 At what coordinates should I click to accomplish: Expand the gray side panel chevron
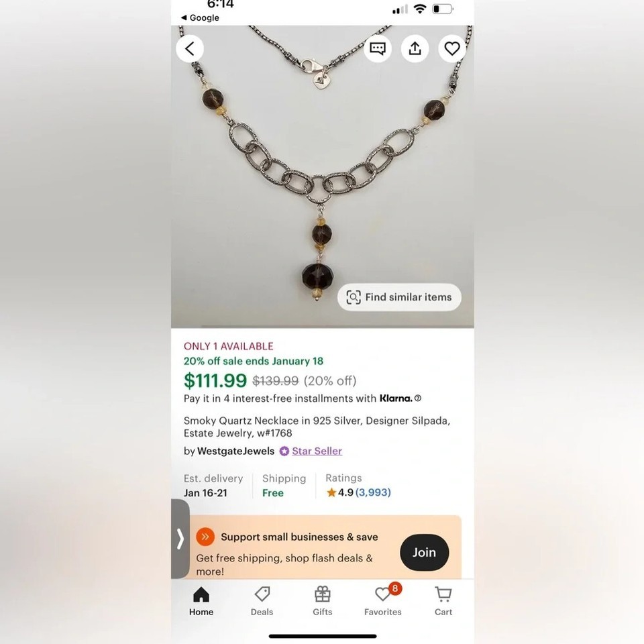[180, 539]
